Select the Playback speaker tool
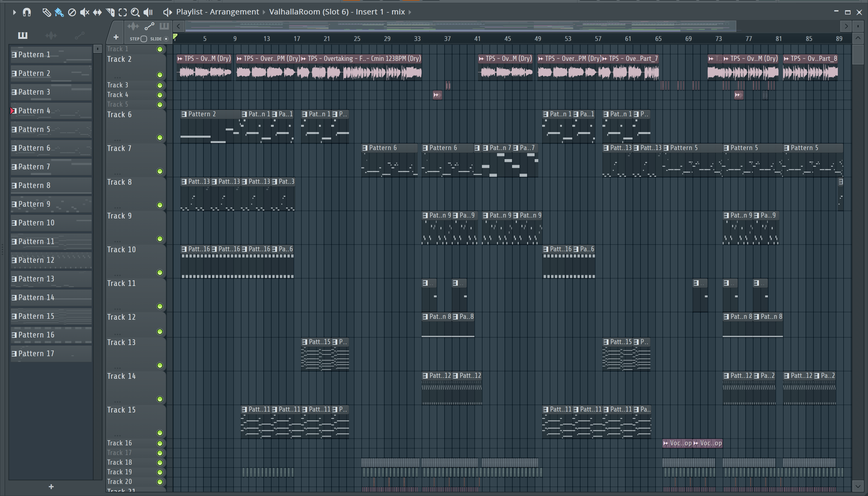 (148, 12)
